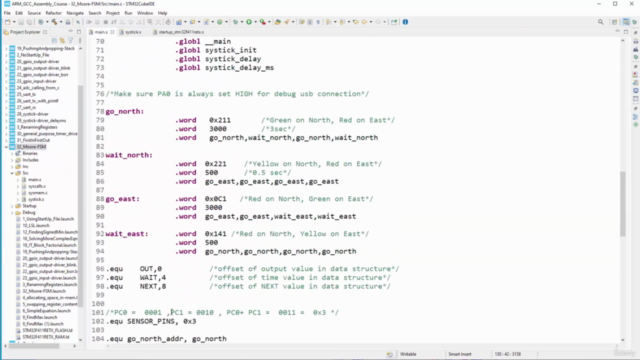Screen dimensions: 640x360
Task: Open dropdown arrow next to Debug icon
Action: (x=242, y=22)
